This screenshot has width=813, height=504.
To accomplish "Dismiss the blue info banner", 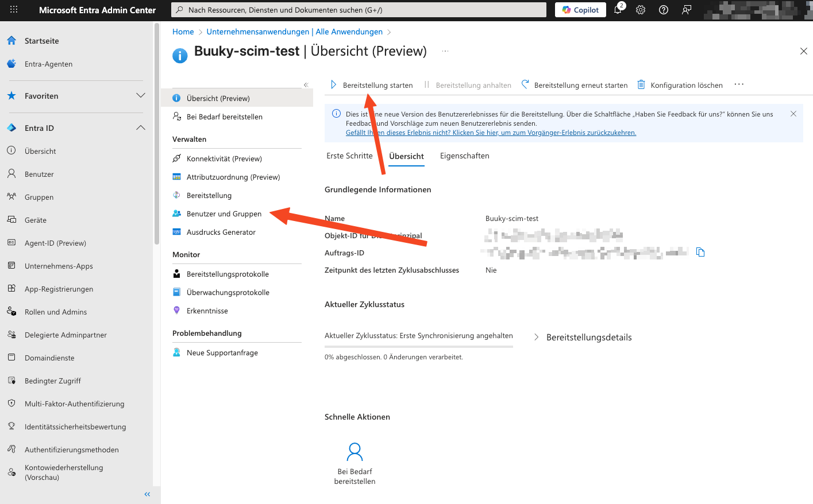I will [x=793, y=114].
